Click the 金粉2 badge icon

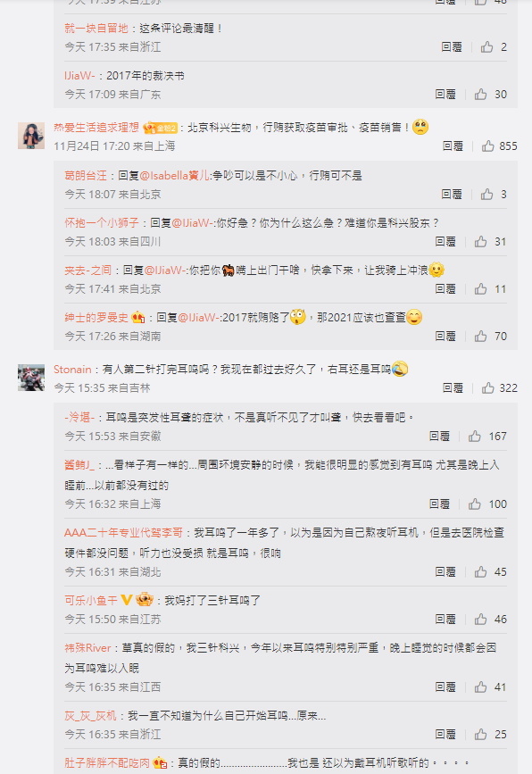point(160,128)
